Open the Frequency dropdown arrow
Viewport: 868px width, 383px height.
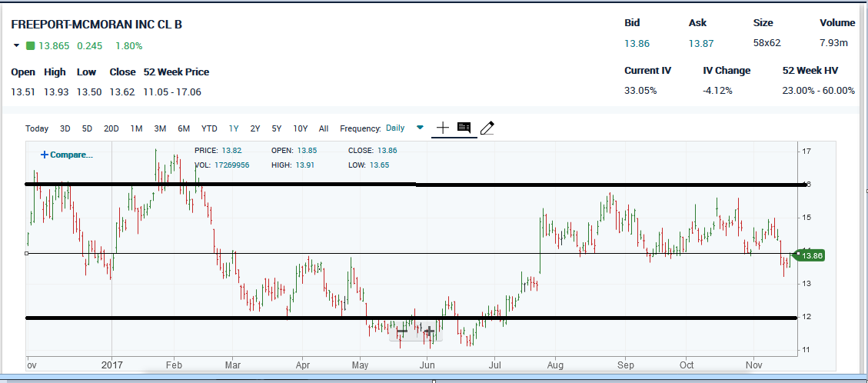tap(420, 128)
